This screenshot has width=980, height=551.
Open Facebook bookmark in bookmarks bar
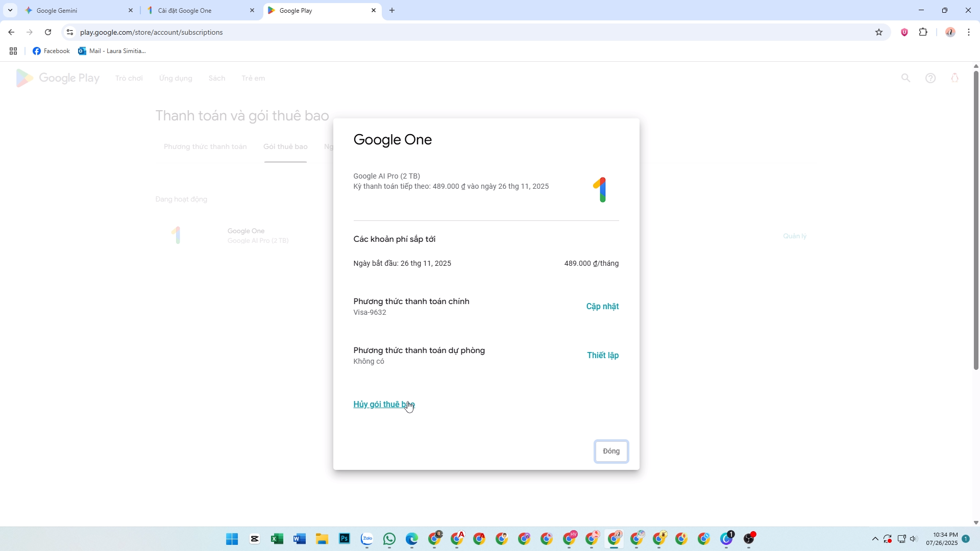click(x=51, y=51)
